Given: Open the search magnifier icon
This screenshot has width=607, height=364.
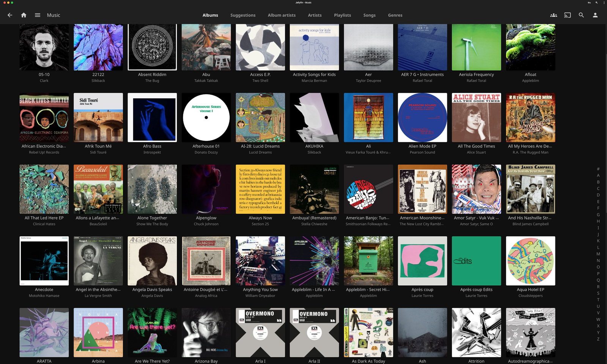Looking at the screenshot, I should [581, 15].
